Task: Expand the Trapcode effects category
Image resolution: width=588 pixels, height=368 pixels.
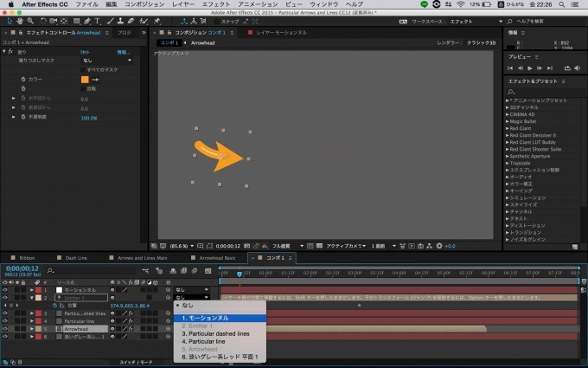Action: click(x=508, y=161)
